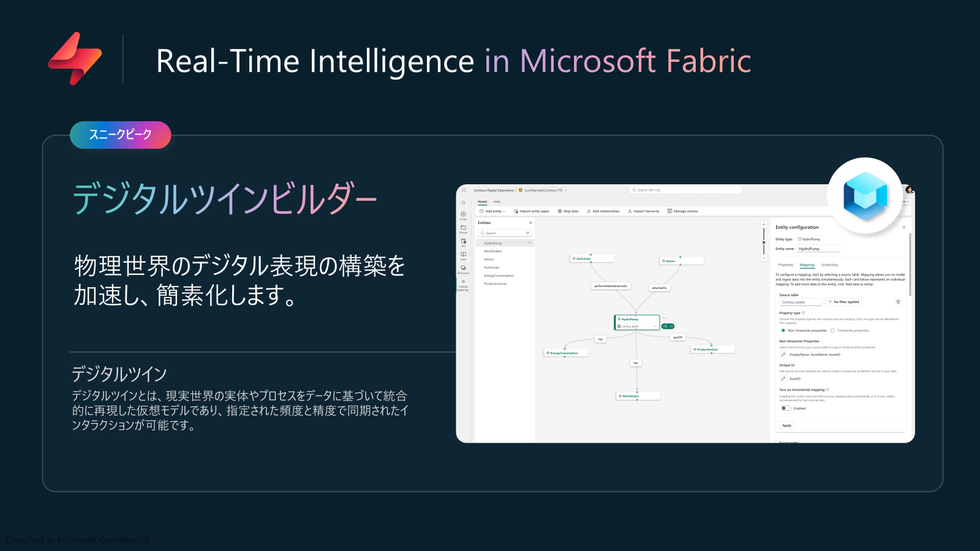This screenshot has height=551, width=980.
Task: Edit the DisplayName, AssetName, AssetID columns
Action: coord(783,354)
